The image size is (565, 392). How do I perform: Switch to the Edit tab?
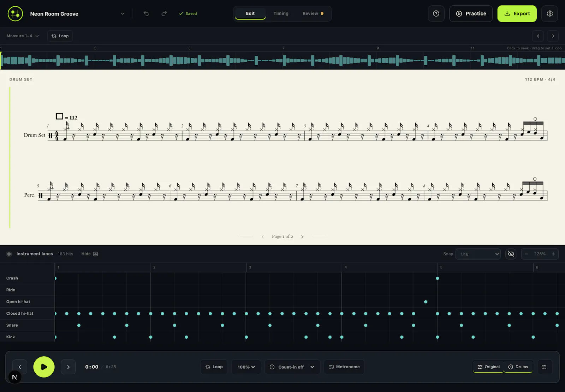250,13
